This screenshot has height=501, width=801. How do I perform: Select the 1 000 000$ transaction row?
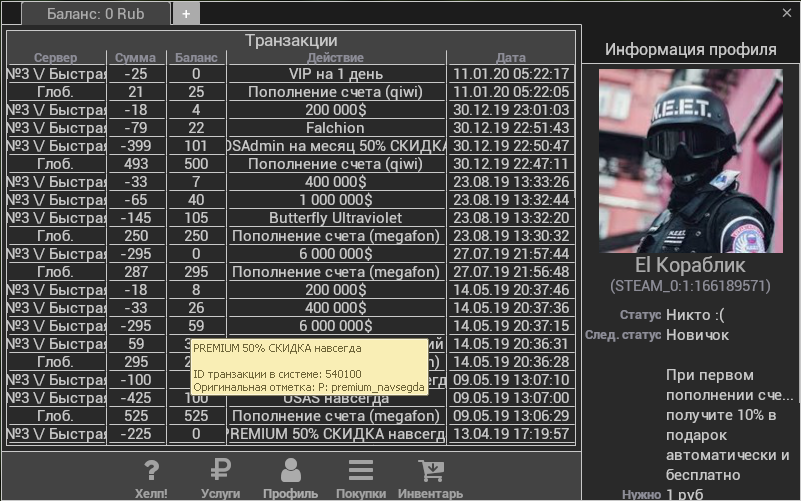click(x=335, y=200)
